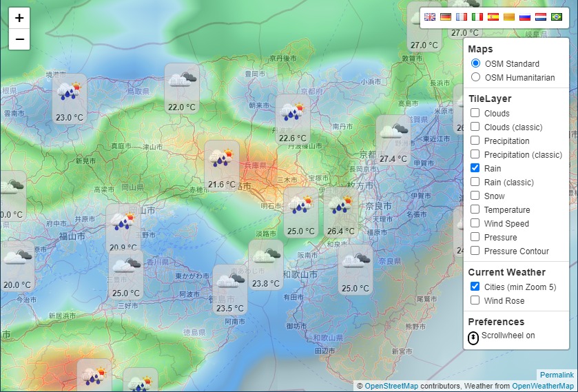Click the 鳥取県 prefecture label
This screenshot has height=392, width=578.
point(138,91)
